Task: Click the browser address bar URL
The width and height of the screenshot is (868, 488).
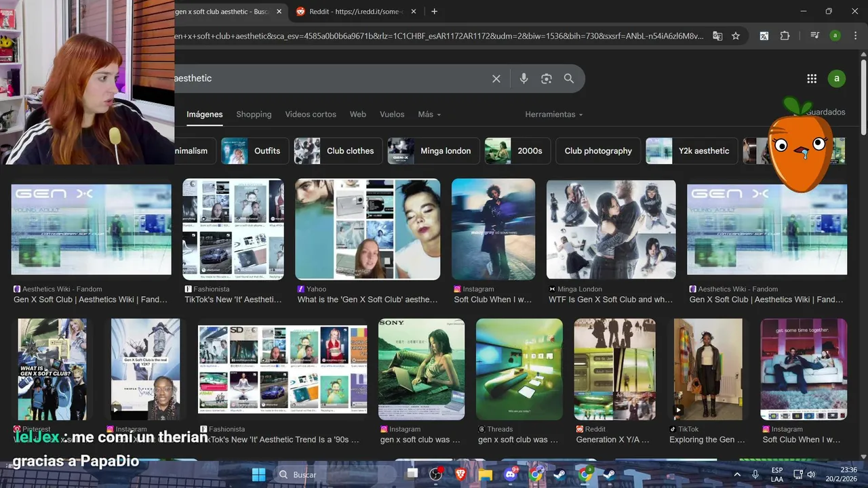Action: point(439,36)
